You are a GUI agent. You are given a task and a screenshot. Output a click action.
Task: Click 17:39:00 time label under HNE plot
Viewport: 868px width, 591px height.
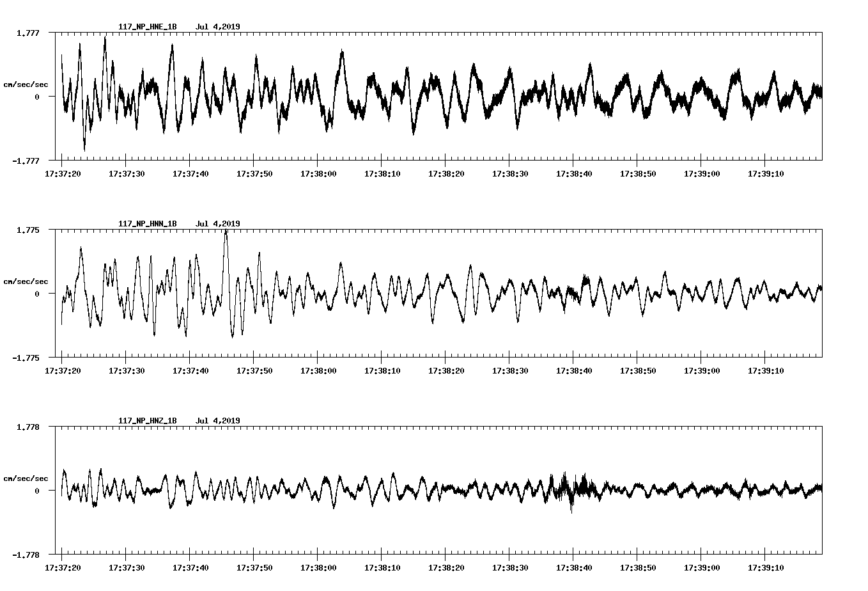point(702,173)
